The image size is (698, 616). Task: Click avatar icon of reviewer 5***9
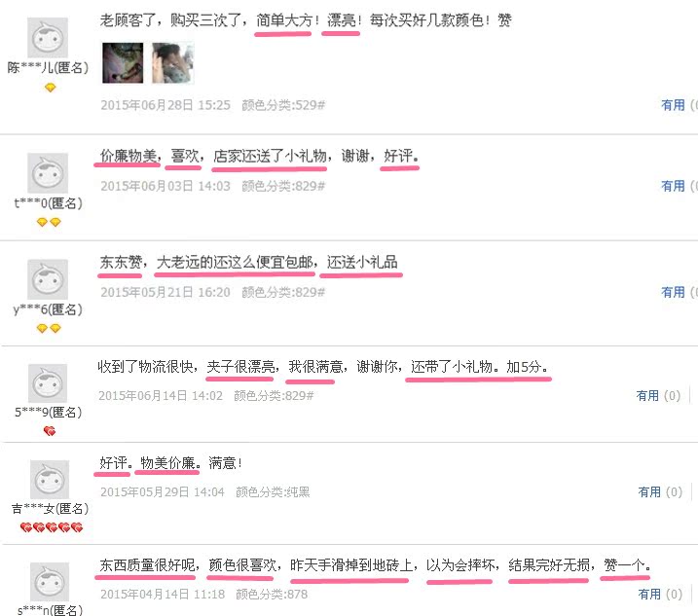point(48,383)
